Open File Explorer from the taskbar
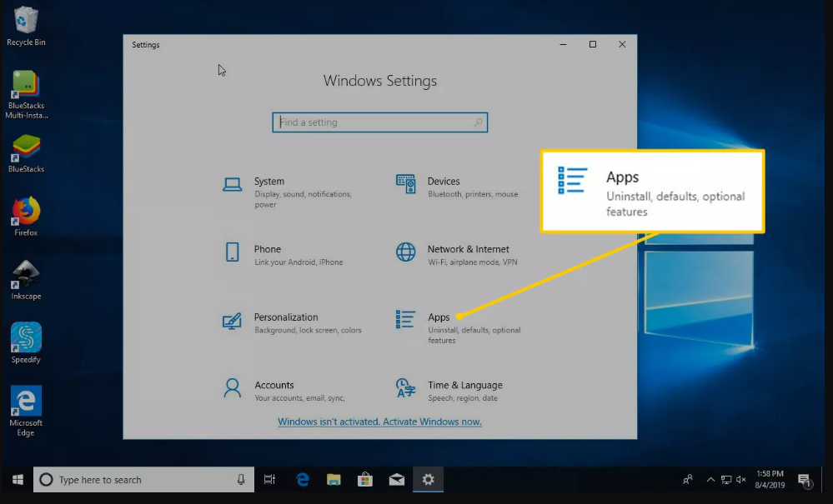The width and height of the screenshot is (833, 504). click(x=334, y=480)
